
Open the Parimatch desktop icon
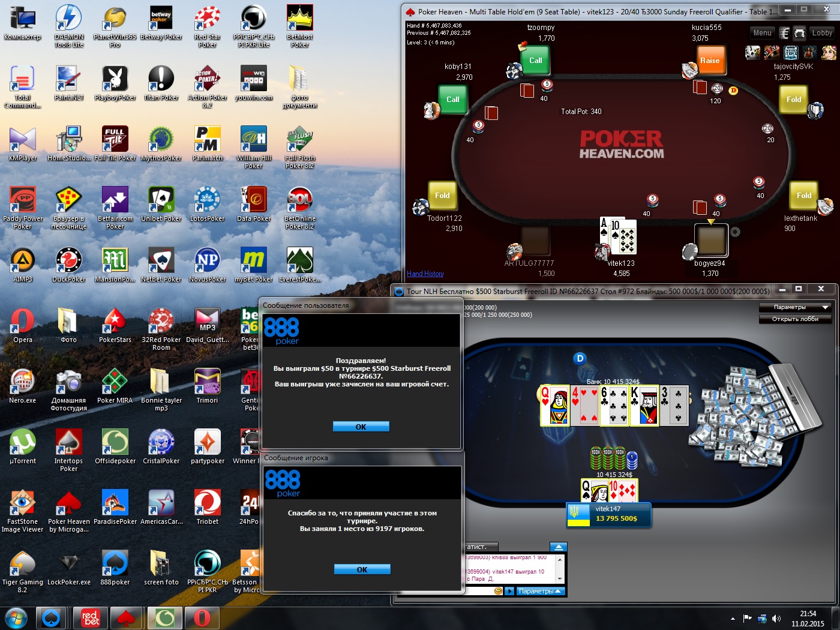pos(207,144)
